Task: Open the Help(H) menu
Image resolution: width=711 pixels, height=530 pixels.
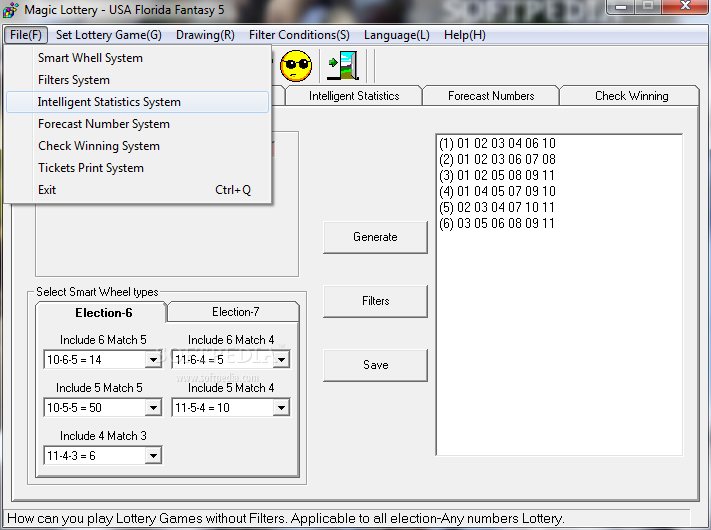Action: (465, 35)
